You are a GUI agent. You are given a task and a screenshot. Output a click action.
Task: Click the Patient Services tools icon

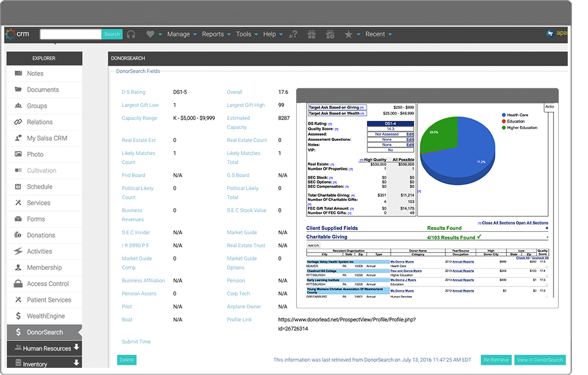[18, 300]
